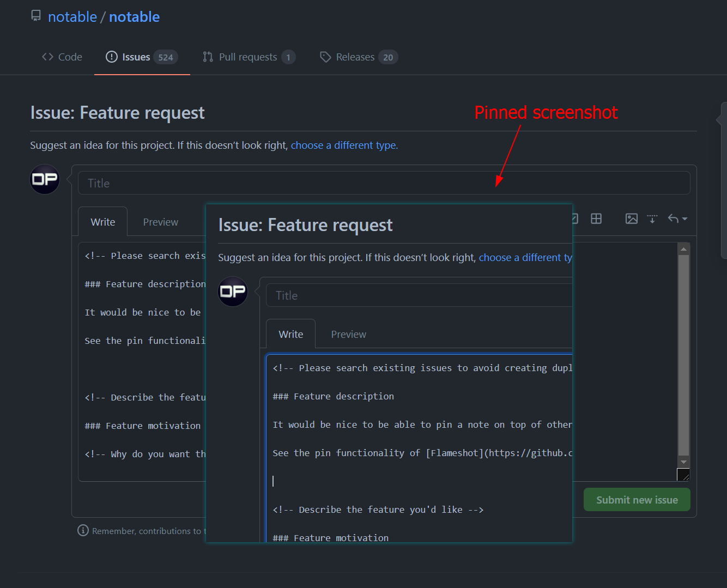
Task: Focus the main page Title input field
Action: 384,183
